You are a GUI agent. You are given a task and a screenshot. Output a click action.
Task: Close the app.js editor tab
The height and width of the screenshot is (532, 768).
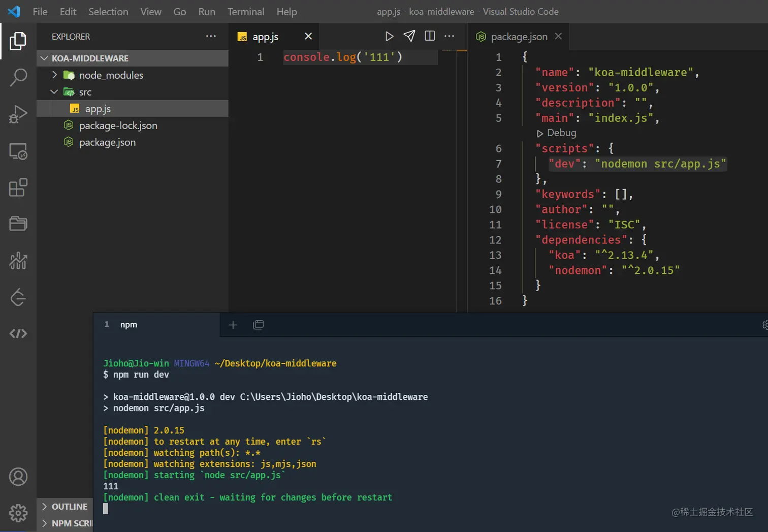[x=308, y=36]
